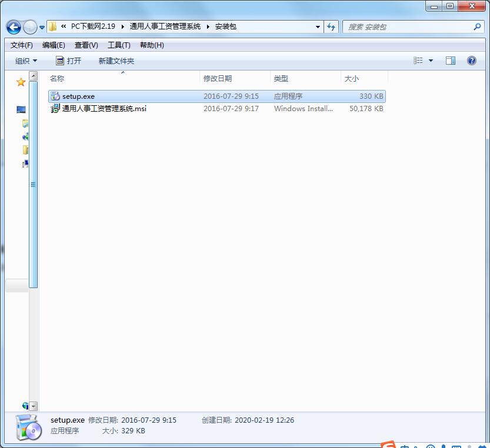The height and width of the screenshot is (448, 490).
Task: Change view with the view mode icon
Action: (418, 61)
